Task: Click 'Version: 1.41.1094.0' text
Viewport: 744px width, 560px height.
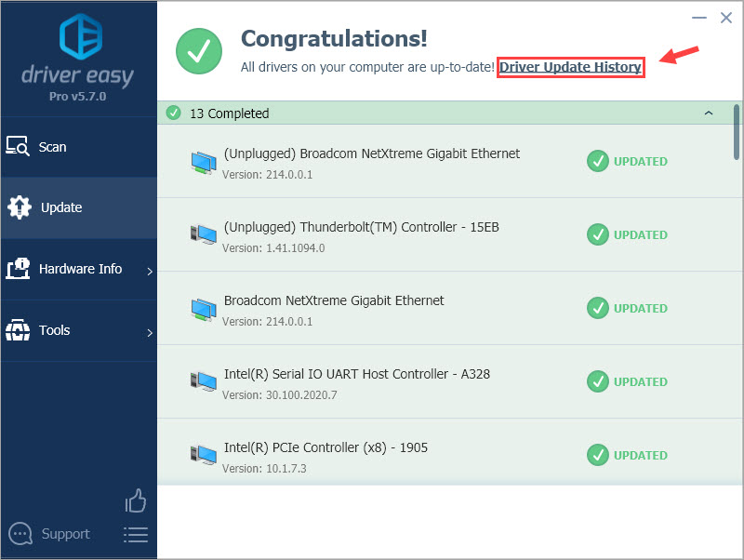Action: pos(273,248)
